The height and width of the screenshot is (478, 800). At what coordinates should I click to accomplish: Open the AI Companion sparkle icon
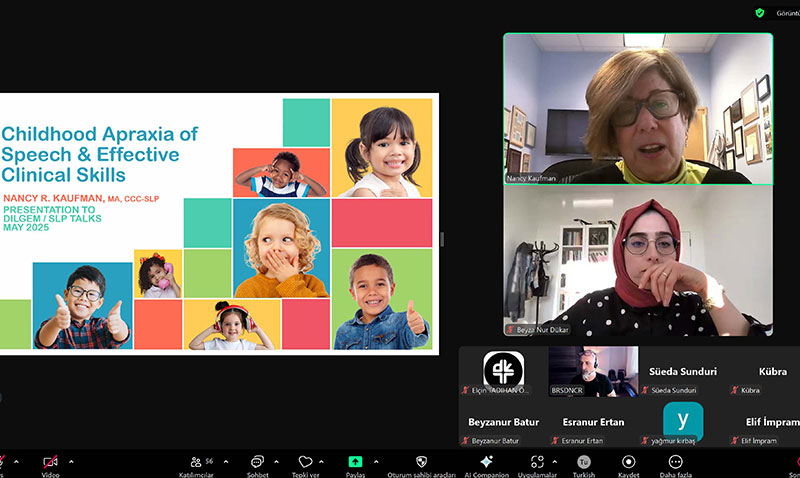click(486, 461)
